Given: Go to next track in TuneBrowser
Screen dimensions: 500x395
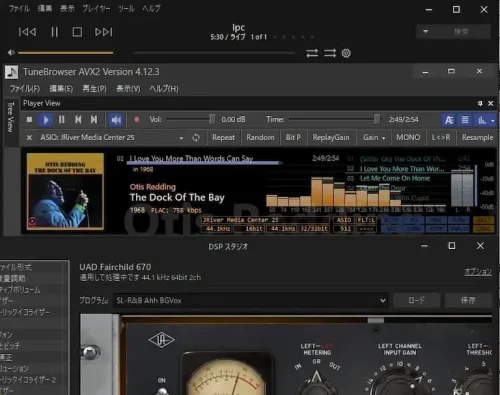Looking at the screenshot, I should click(94, 120).
